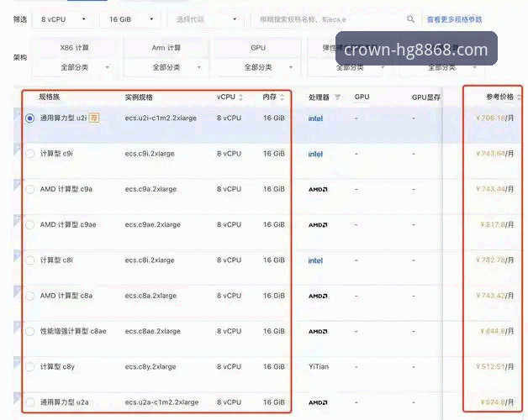Switch to Arm 计算 architecture tab
528x420 pixels.
[x=166, y=48]
